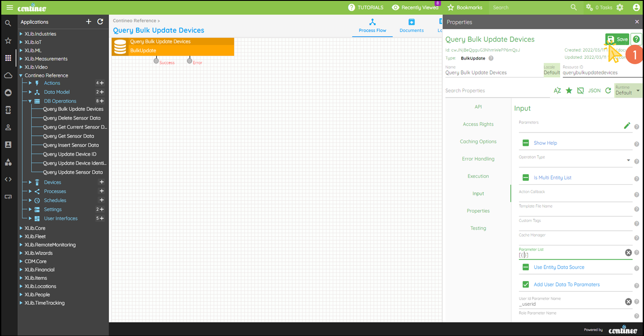This screenshot has width=644, height=336.
Task: Edit Parameters with the pencil icon
Action: click(627, 126)
